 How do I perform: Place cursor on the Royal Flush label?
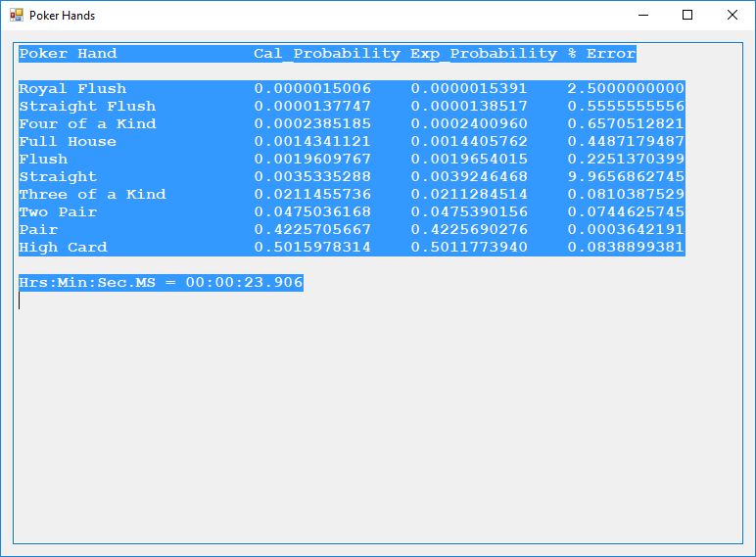coord(72,89)
